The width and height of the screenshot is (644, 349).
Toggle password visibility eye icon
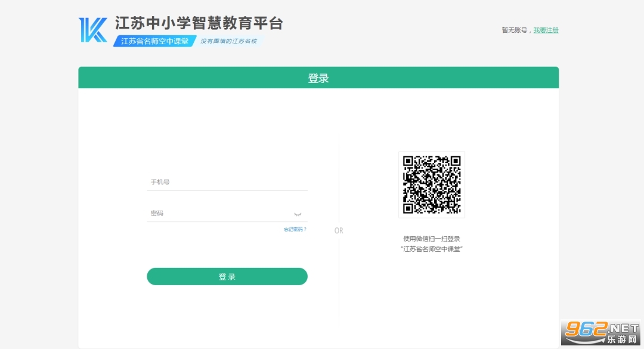298,214
